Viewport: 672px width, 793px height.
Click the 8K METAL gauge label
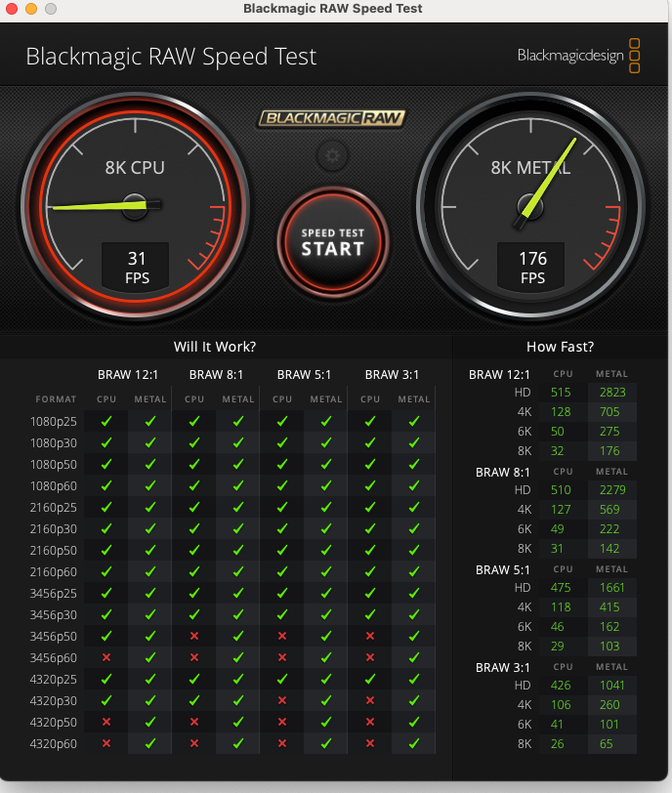(531, 167)
